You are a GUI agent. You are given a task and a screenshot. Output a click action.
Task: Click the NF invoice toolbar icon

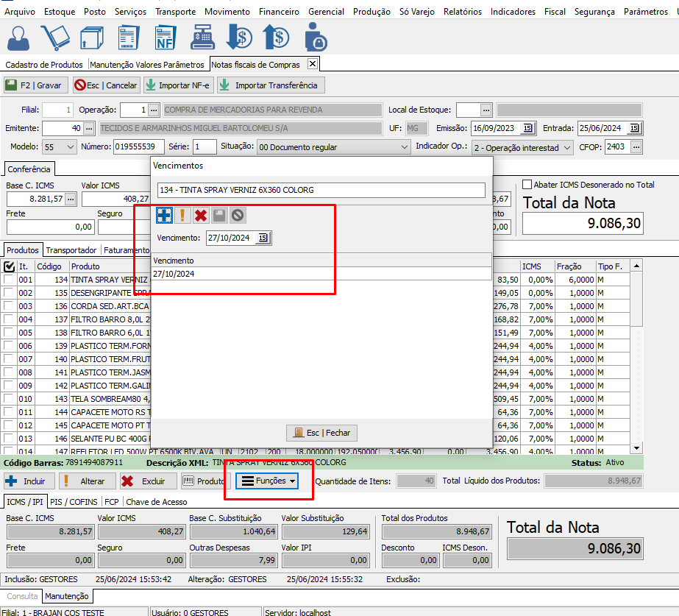point(165,36)
